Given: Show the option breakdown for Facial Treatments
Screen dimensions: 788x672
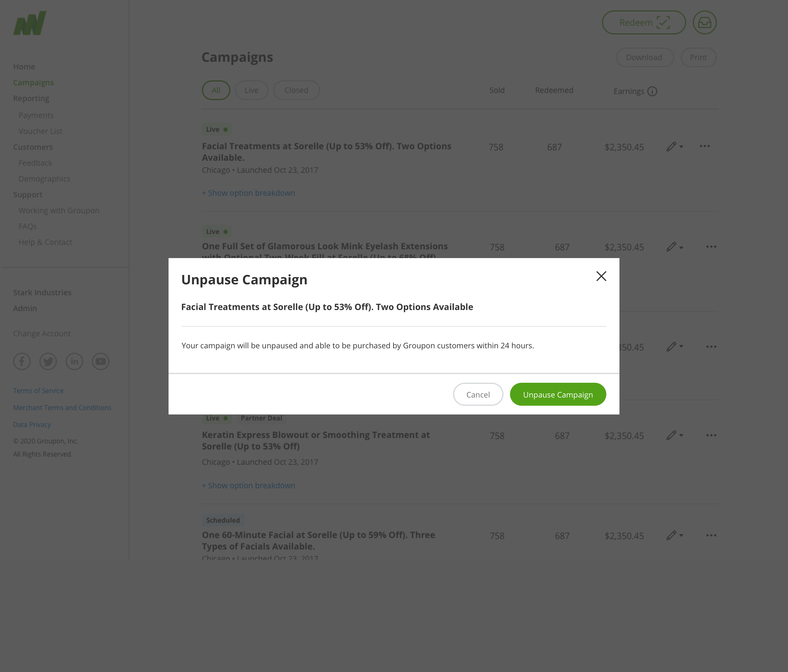Looking at the screenshot, I should [248, 193].
